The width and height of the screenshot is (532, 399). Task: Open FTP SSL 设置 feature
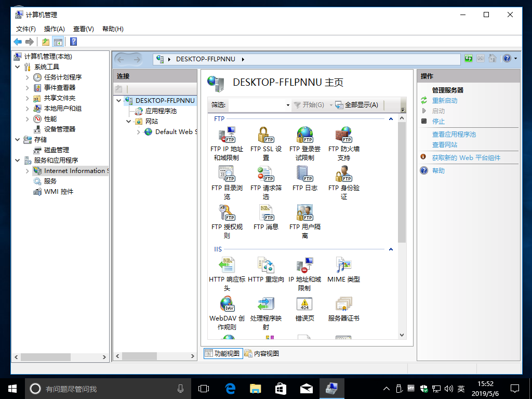(265, 144)
